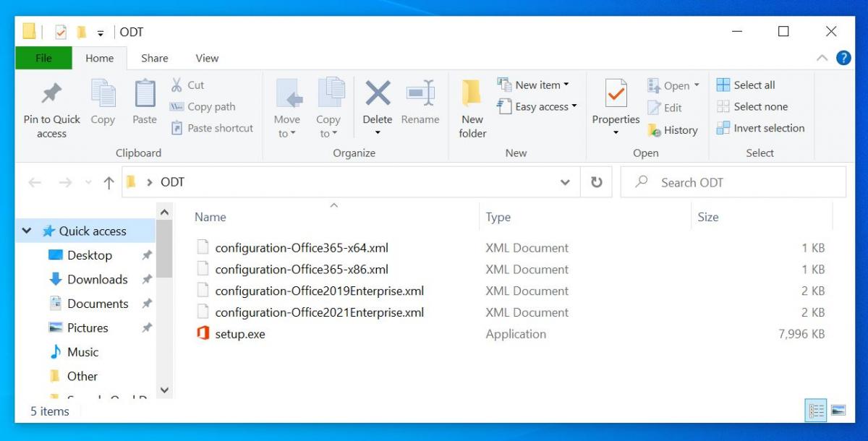Click the Search ODT box
This screenshot has width=868, height=441.
[733, 182]
